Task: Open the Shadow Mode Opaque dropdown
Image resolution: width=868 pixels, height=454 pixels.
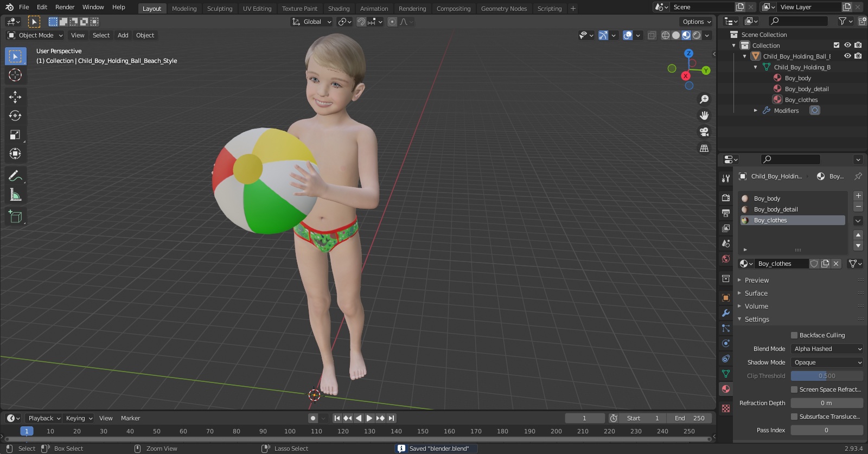Action: (827, 362)
